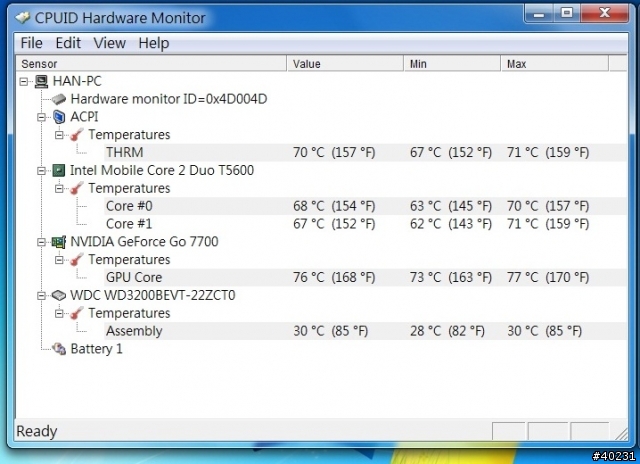Select the HAN-PC tree label

[77, 81]
